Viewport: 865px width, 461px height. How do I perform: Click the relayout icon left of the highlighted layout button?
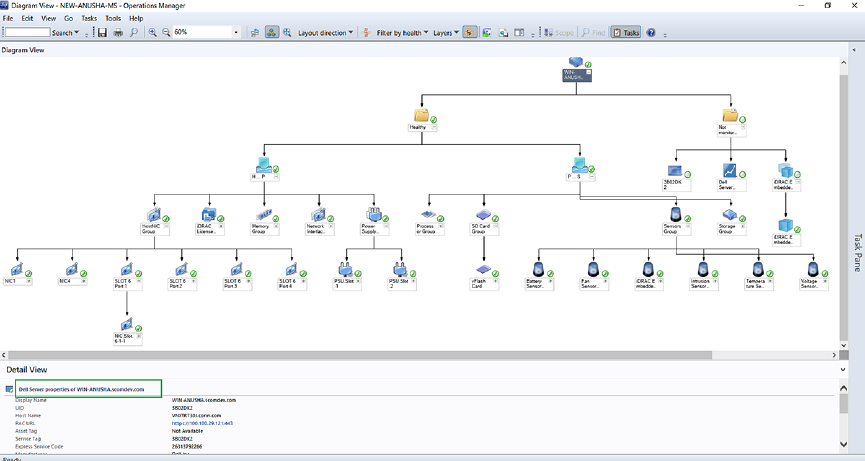[x=255, y=33]
